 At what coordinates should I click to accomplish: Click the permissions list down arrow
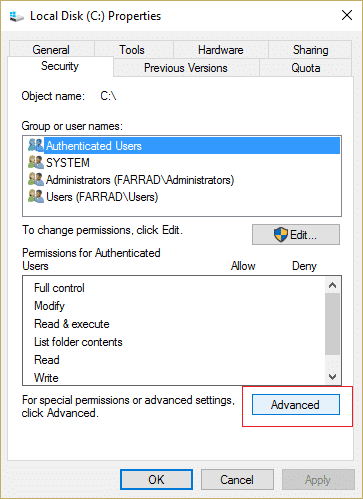point(332,377)
